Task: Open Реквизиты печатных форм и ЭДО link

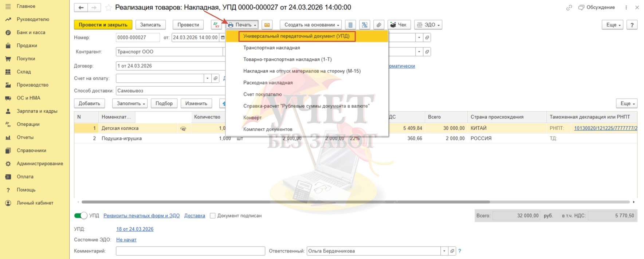Action: point(141,216)
